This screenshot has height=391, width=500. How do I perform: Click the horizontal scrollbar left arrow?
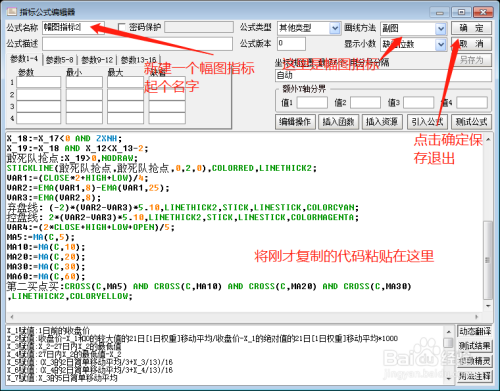(x=12, y=317)
